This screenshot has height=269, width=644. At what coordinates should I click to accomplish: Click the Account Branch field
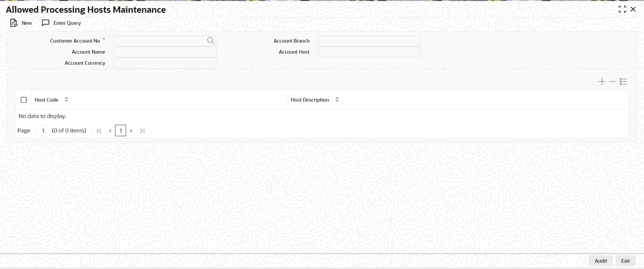pyautogui.click(x=369, y=41)
